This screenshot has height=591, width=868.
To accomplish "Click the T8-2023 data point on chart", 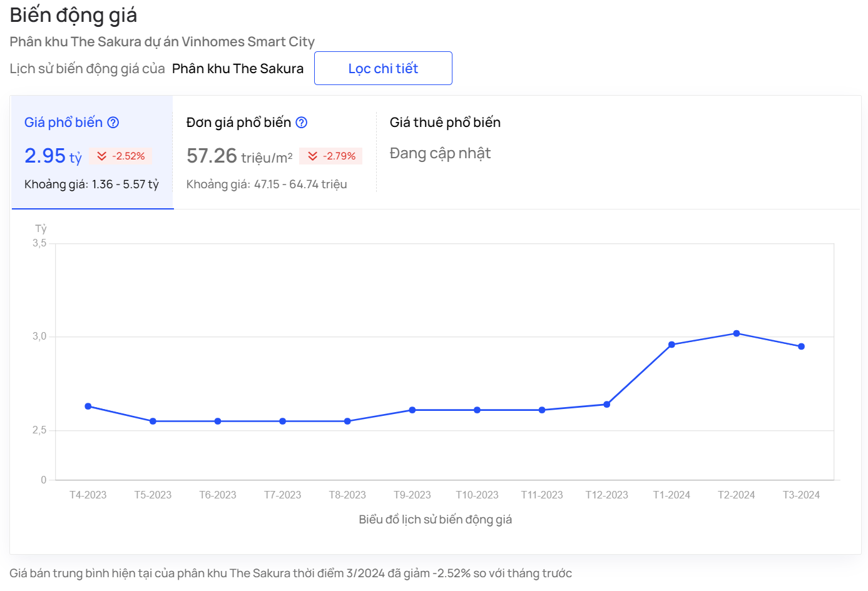I will [347, 422].
